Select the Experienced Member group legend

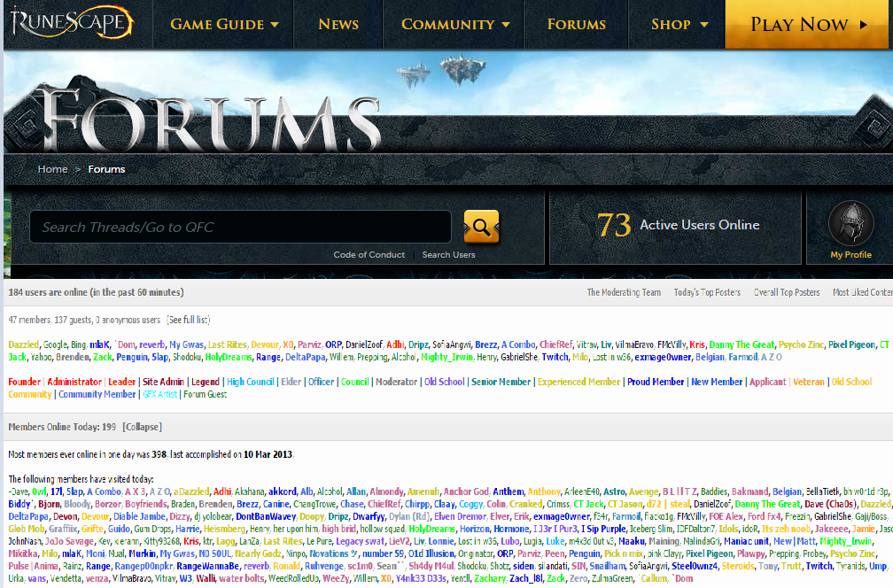click(579, 382)
